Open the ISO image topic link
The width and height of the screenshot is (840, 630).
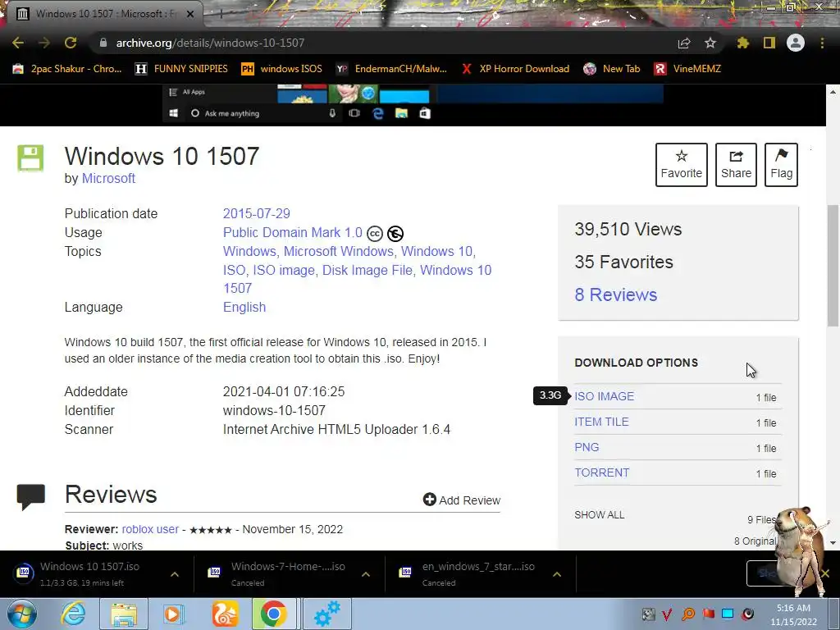click(284, 270)
